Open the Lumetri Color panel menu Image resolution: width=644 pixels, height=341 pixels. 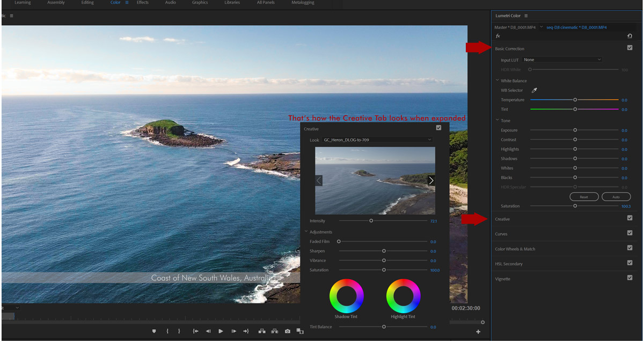[526, 15]
